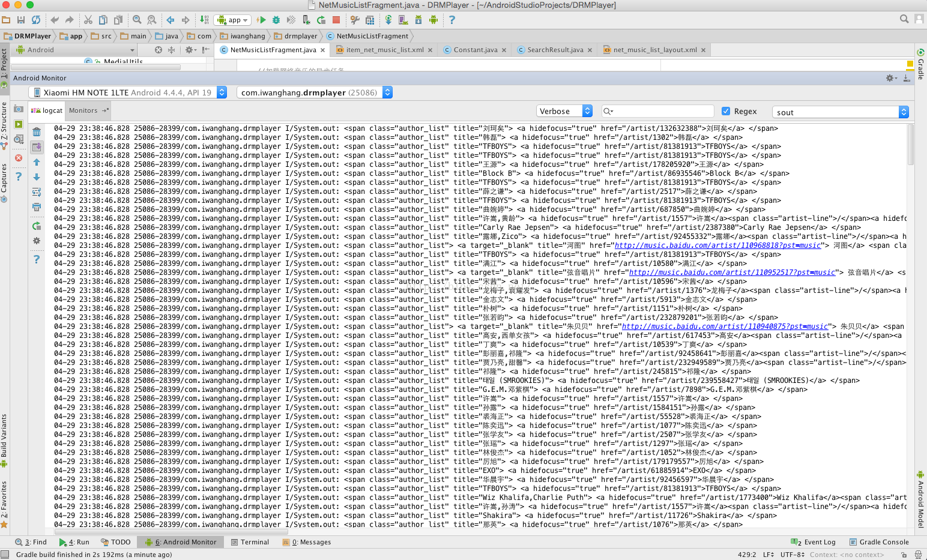Click the logcat vertical scrollbar
This screenshot has width=927, height=560.
(911, 145)
